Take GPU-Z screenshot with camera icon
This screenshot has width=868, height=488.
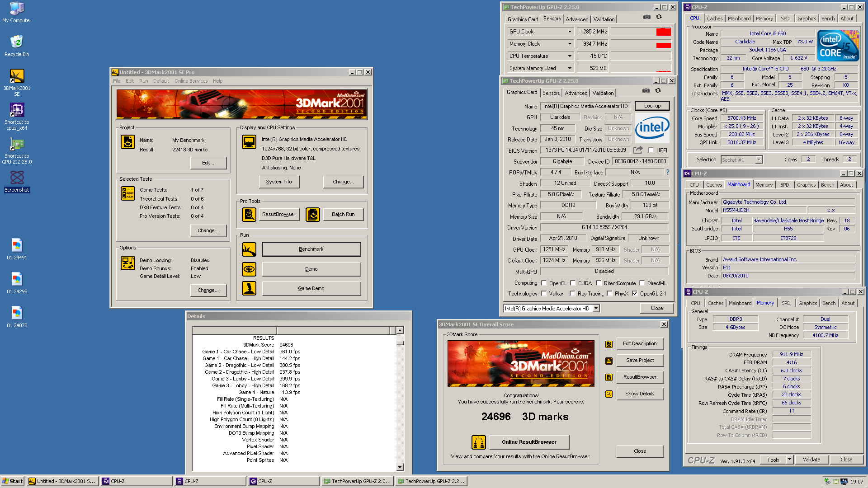(646, 90)
